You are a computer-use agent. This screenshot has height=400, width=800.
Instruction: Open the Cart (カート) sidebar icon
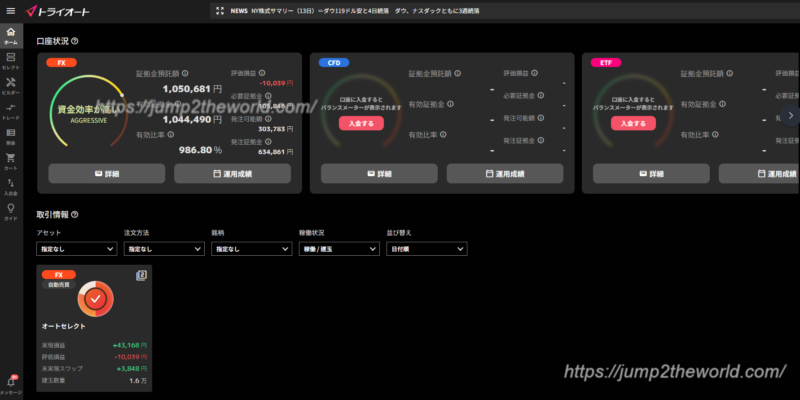(10, 159)
